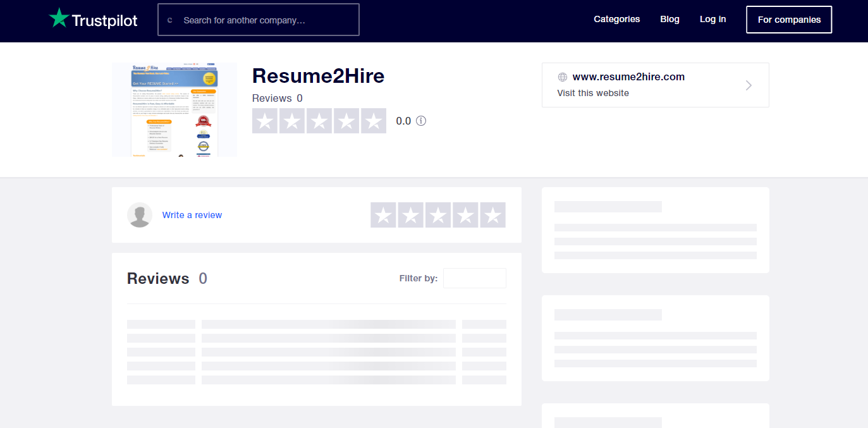Screen dimensions: 868x428
Task: Give two stars in the Write a review row
Action: tap(410, 215)
